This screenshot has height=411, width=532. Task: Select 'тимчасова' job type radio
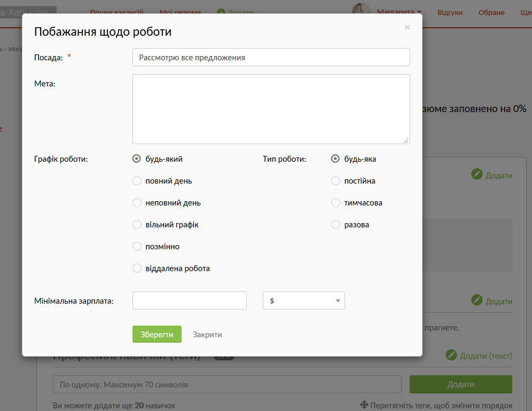(335, 203)
